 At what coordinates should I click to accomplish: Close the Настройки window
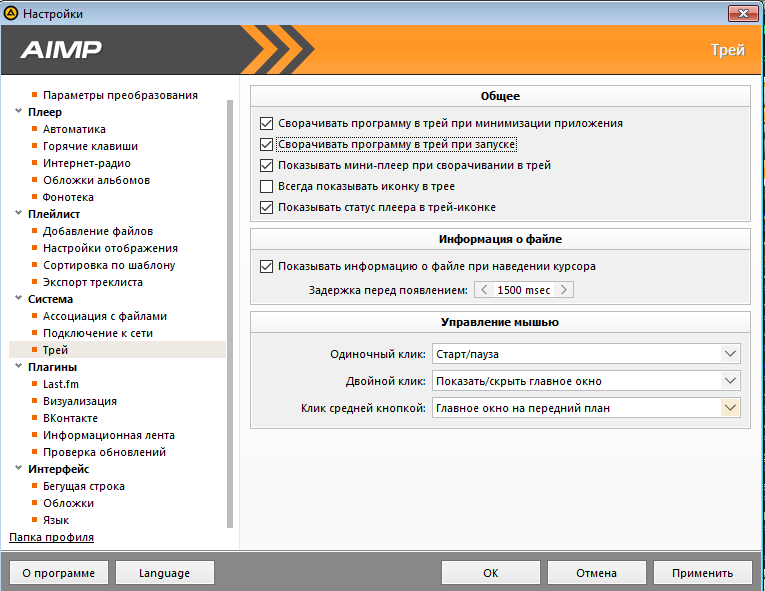click(743, 13)
